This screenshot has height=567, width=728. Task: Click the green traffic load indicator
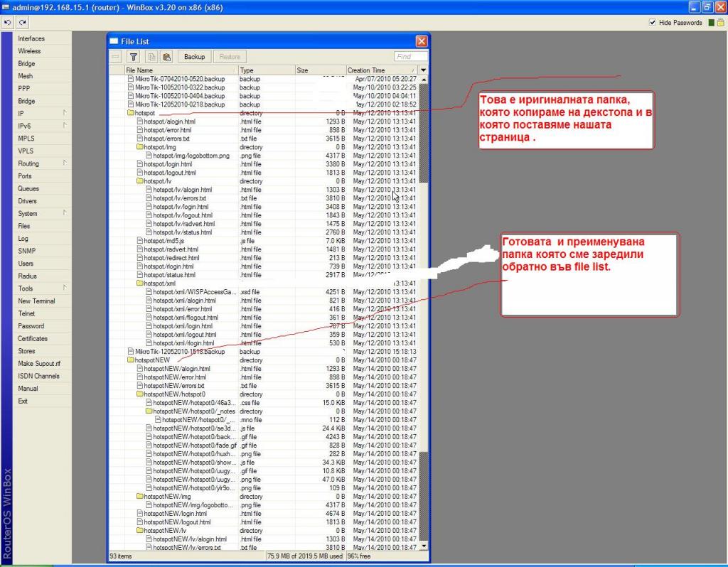coord(710,23)
